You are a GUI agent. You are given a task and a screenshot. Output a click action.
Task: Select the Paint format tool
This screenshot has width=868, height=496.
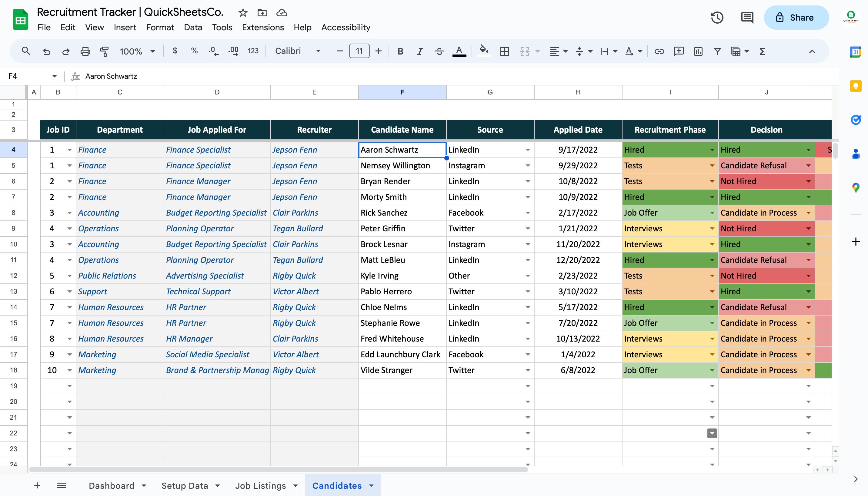point(104,51)
